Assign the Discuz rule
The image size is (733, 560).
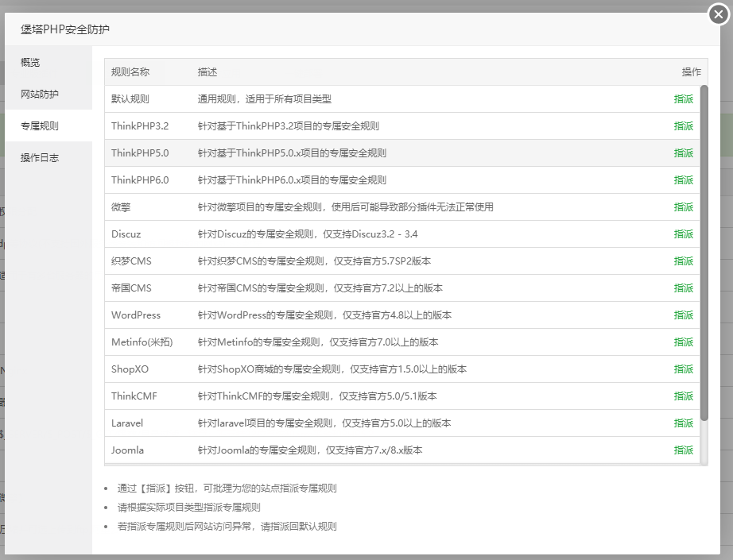click(684, 234)
